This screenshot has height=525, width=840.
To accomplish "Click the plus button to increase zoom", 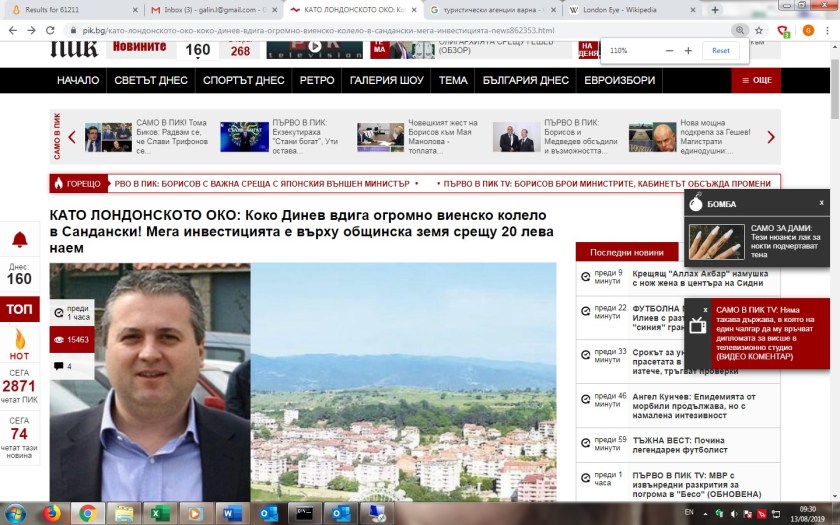I will [688, 50].
